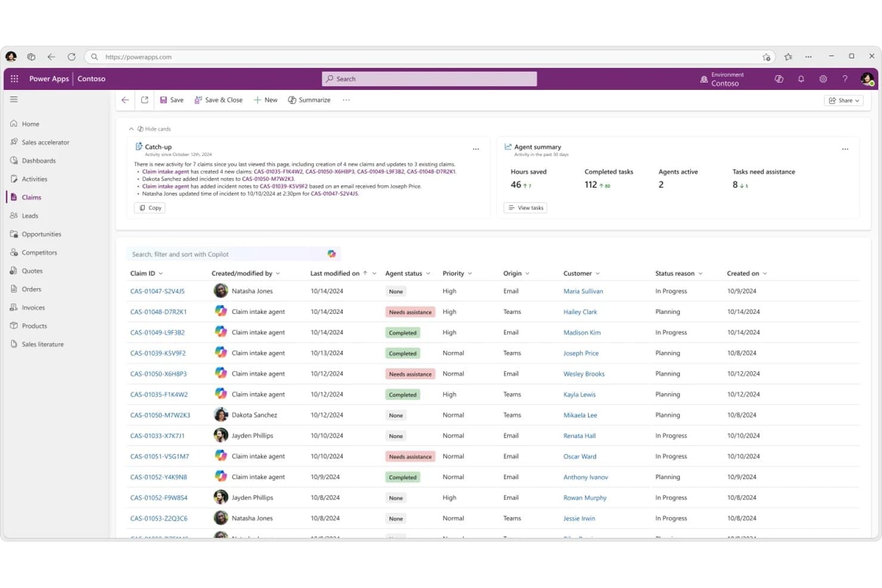This screenshot has height=588, width=882.
Task: Click Natasha Jones avatar in CAS-01047-S2V4J5 row
Action: 220,291
